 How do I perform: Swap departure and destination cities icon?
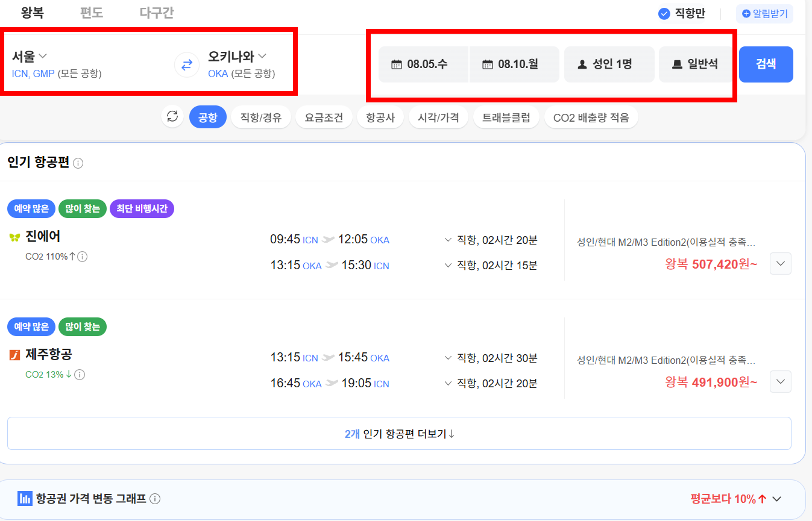187,65
